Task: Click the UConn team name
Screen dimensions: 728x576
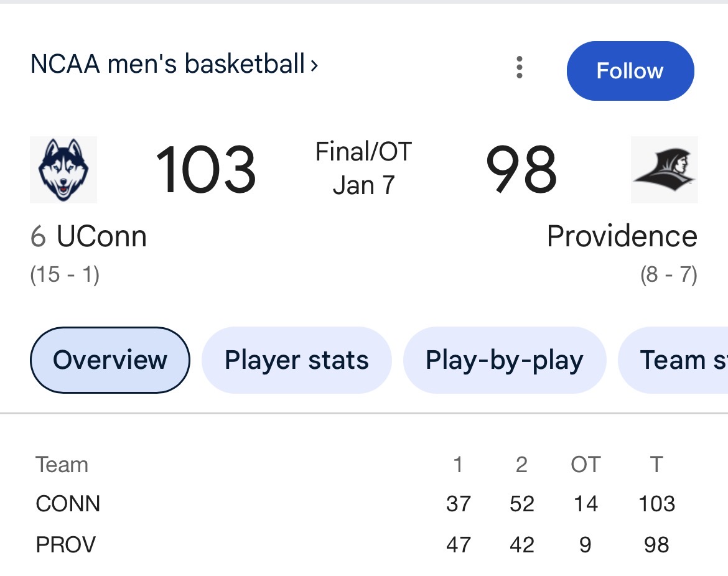Action: (101, 237)
